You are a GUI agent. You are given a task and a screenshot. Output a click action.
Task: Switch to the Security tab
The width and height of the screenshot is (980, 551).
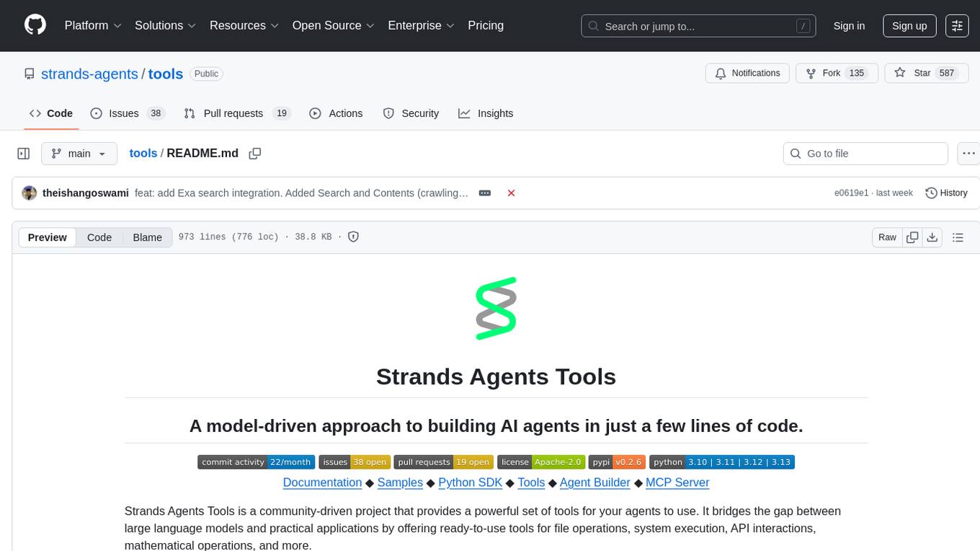411,113
